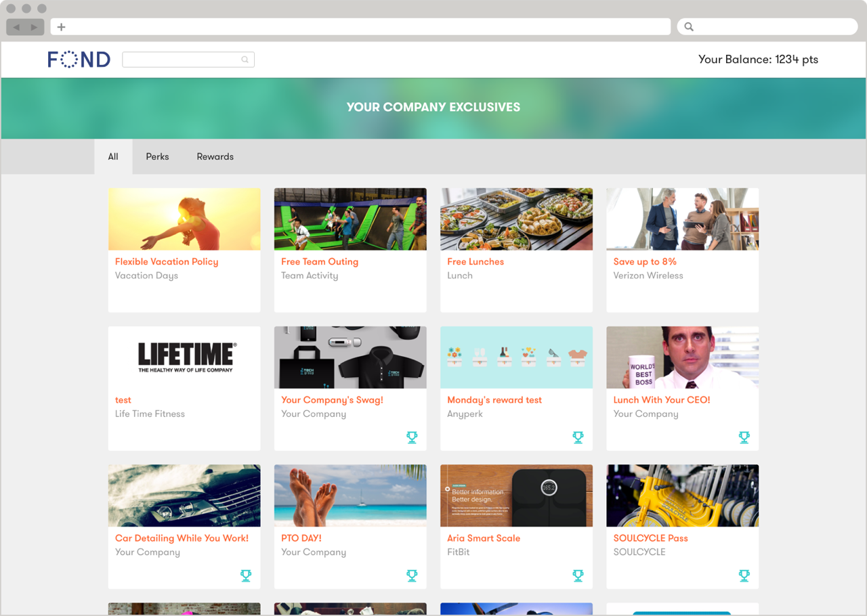Click the Verizon office people thumbnail

click(x=683, y=219)
